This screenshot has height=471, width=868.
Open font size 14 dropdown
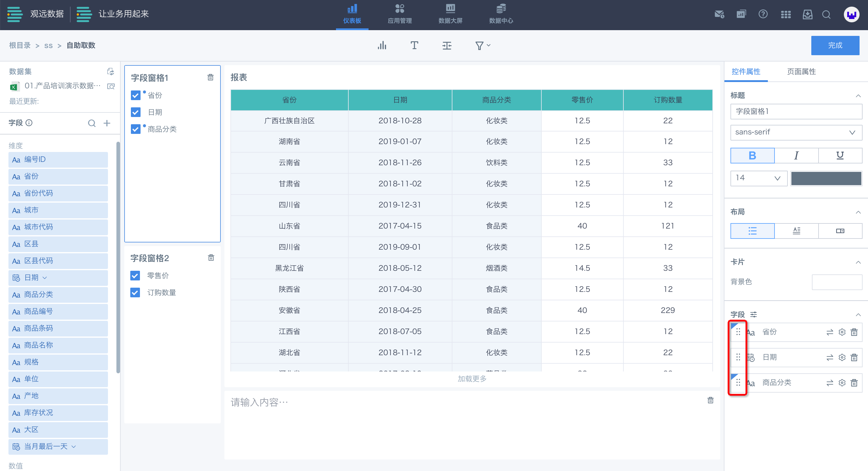(759, 178)
